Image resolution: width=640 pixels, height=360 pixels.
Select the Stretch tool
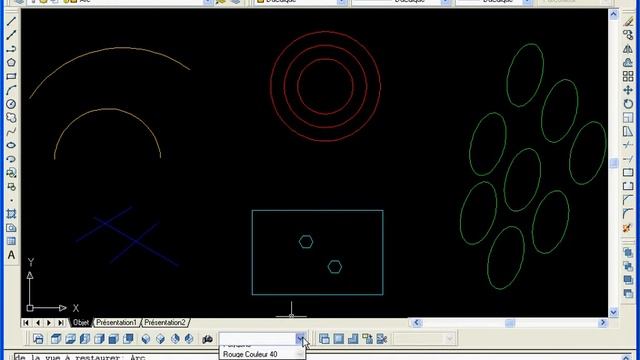coord(628,131)
